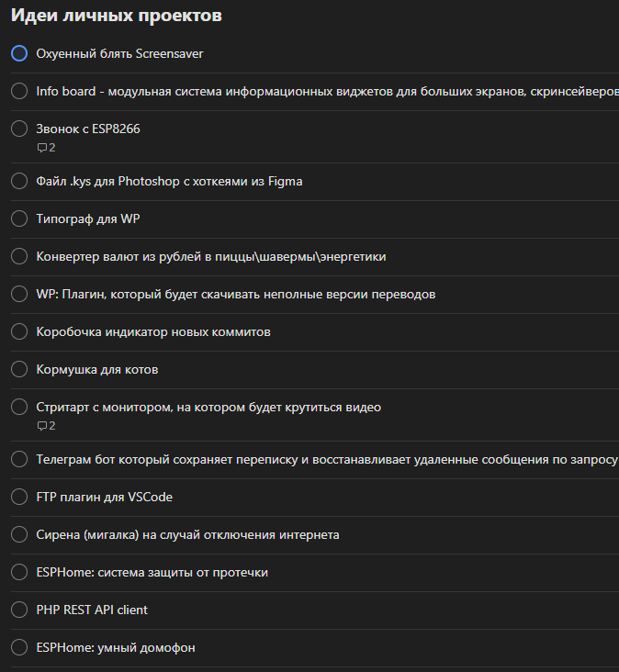Tick the Коробочка индикатор новых коммитов circle
The width and height of the screenshot is (619, 672).
pos(19,331)
